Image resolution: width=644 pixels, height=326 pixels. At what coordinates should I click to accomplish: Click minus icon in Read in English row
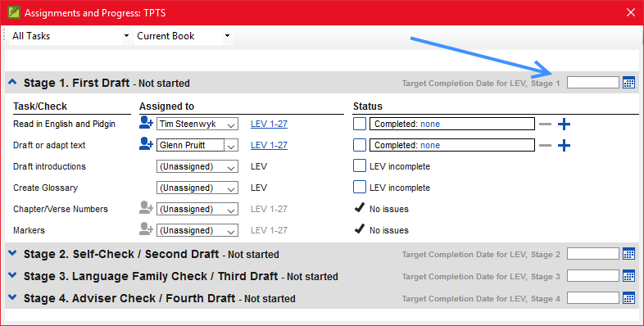coord(545,124)
